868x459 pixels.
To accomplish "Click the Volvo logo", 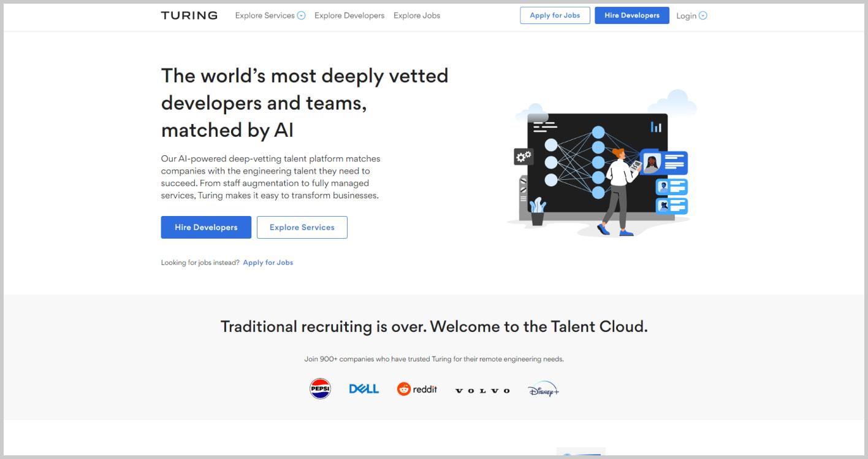I will pos(482,390).
